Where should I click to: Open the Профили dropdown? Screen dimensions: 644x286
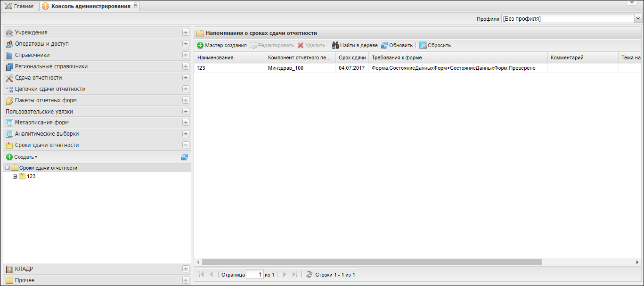tap(638, 19)
